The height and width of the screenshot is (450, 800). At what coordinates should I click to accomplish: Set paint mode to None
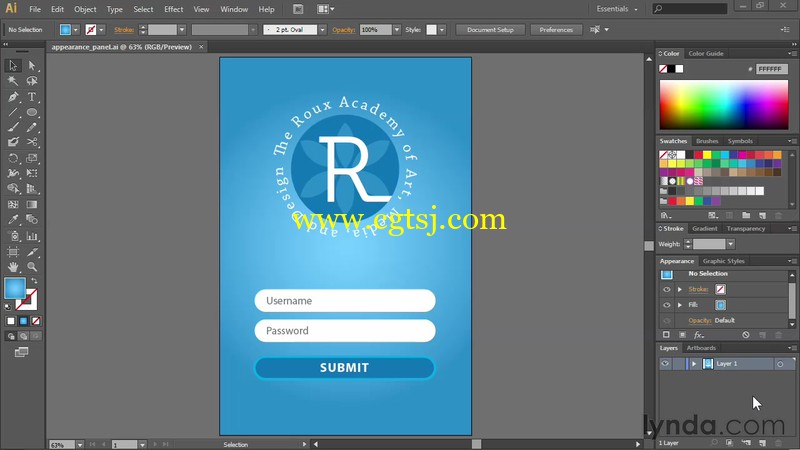[x=36, y=321]
